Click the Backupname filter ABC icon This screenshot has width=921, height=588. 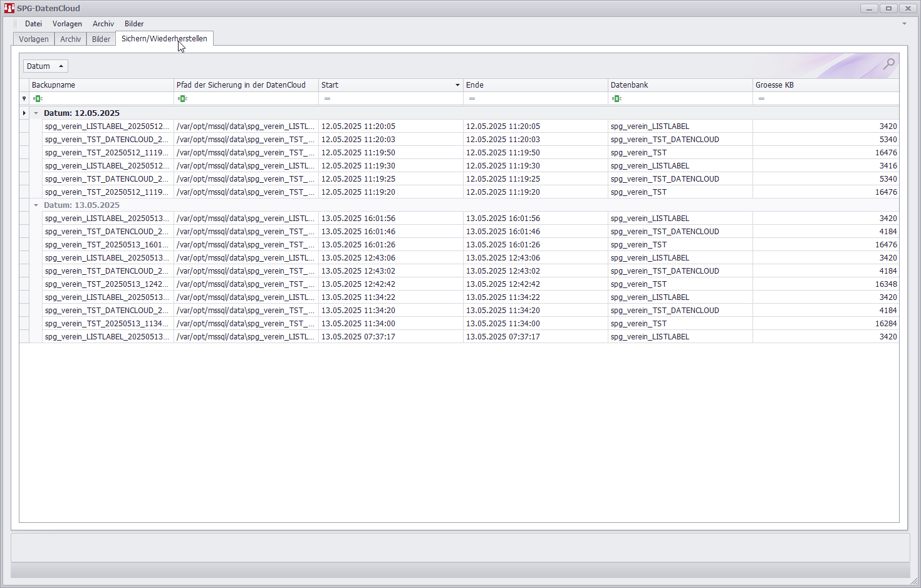pos(38,99)
